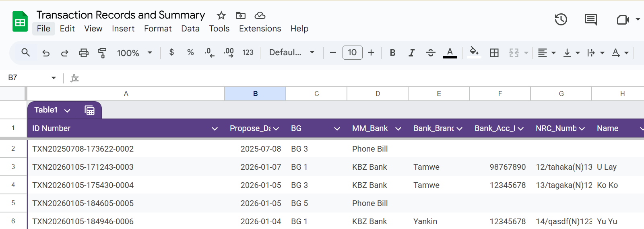The width and height of the screenshot is (644, 229).
Task: Click the formula bar input
Action: (x=362, y=78)
